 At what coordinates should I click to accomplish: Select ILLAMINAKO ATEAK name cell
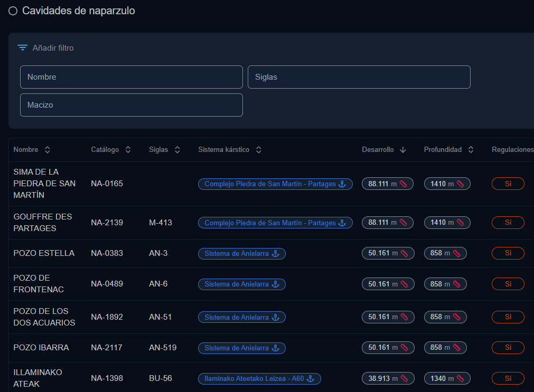[38, 378]
